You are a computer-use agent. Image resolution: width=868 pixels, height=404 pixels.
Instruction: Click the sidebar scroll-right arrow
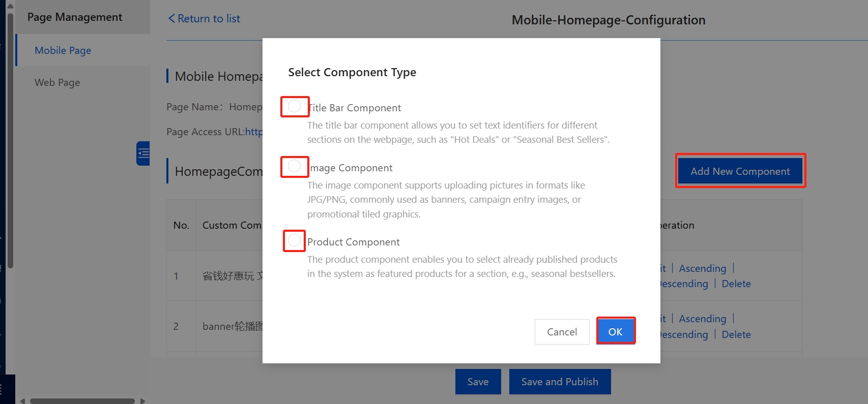pos(143,401)
